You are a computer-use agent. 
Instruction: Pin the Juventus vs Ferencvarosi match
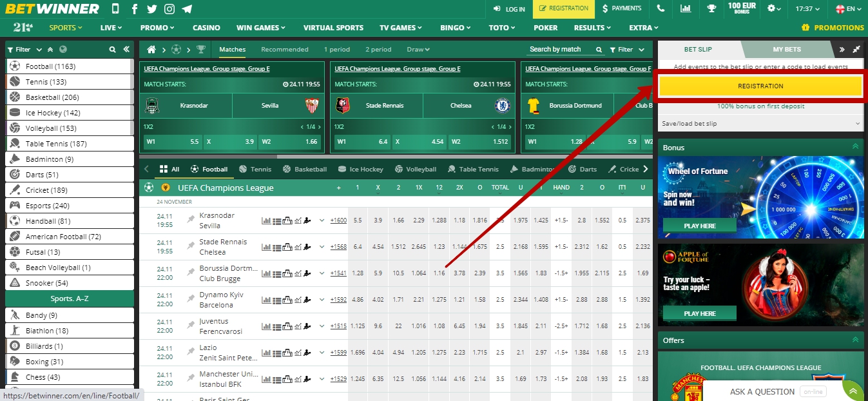click(x=191, y=326)
